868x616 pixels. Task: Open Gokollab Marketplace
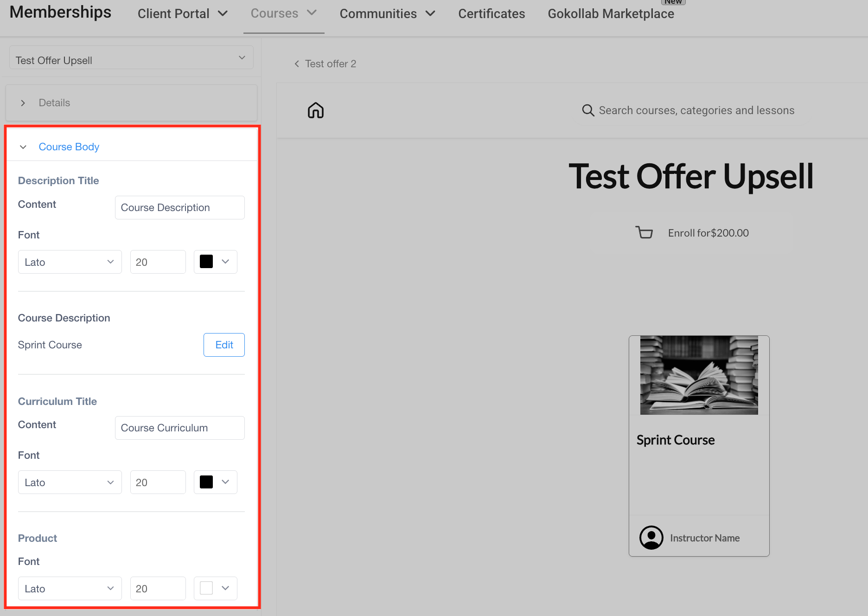pos(611,14)
